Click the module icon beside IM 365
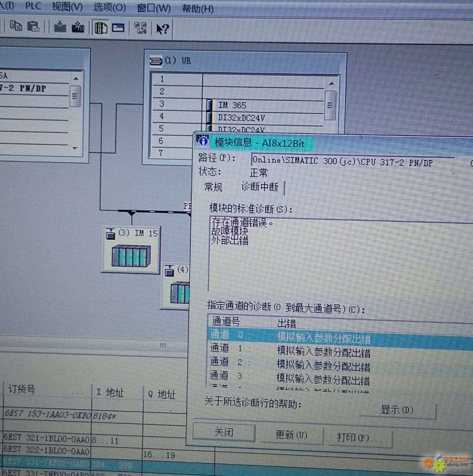This screenshot has width=473, height=476. coord(210,105)
